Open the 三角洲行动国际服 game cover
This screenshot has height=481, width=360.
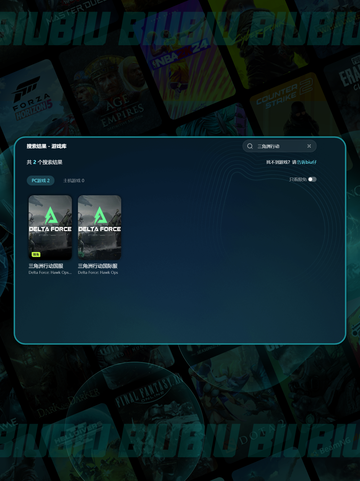click(x=99, y=227)
